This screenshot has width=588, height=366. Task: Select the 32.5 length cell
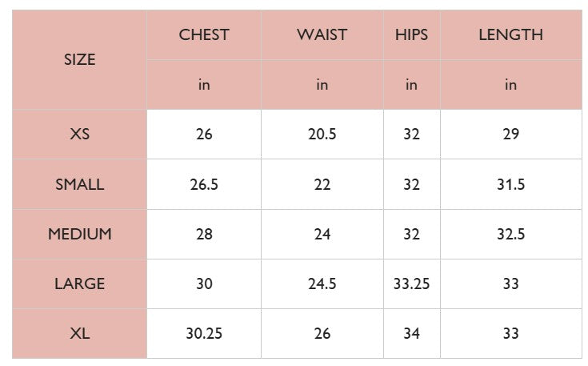[x=510, y=234]
